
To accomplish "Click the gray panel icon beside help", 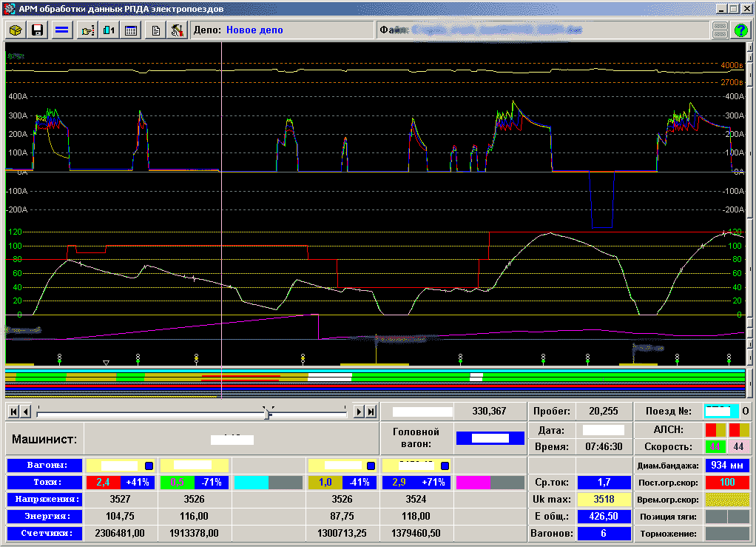I will tap(720, 30).
